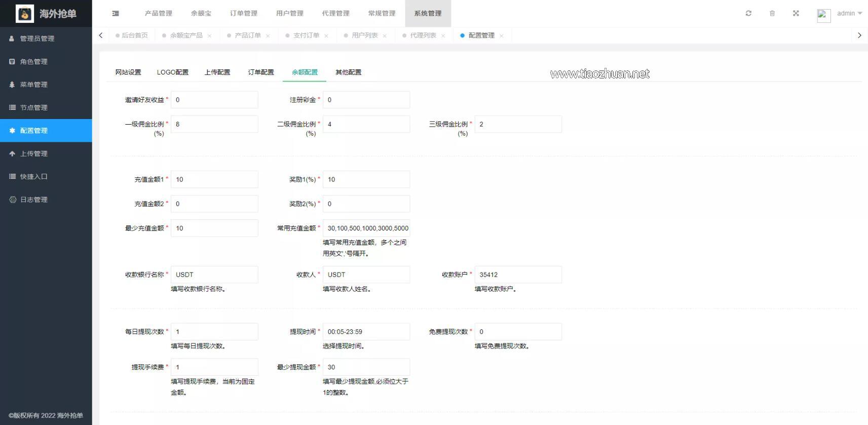Open the 常规管理 top menu
Image resolution: width=868 pixels, height=425 pixels.
coord(382,14)
